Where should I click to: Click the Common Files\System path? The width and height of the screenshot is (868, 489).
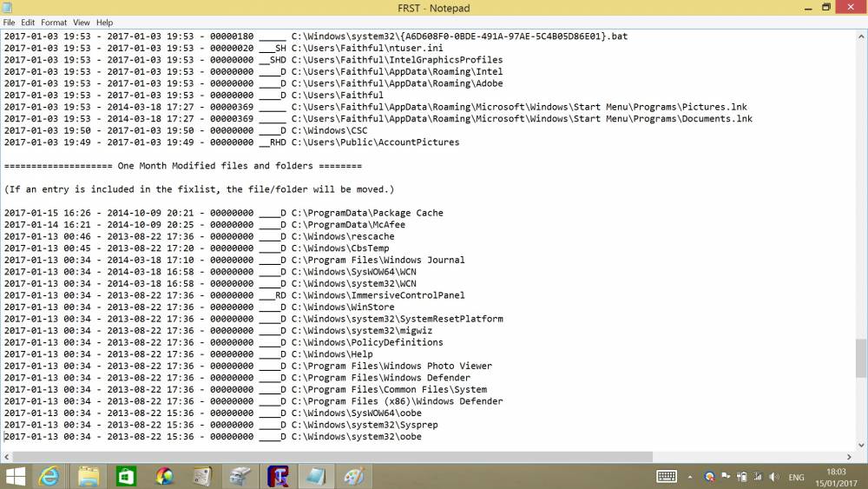(x=389, y=389)
